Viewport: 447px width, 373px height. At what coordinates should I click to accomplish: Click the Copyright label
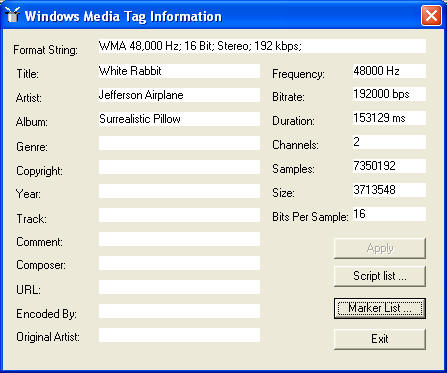pos(39,171)
